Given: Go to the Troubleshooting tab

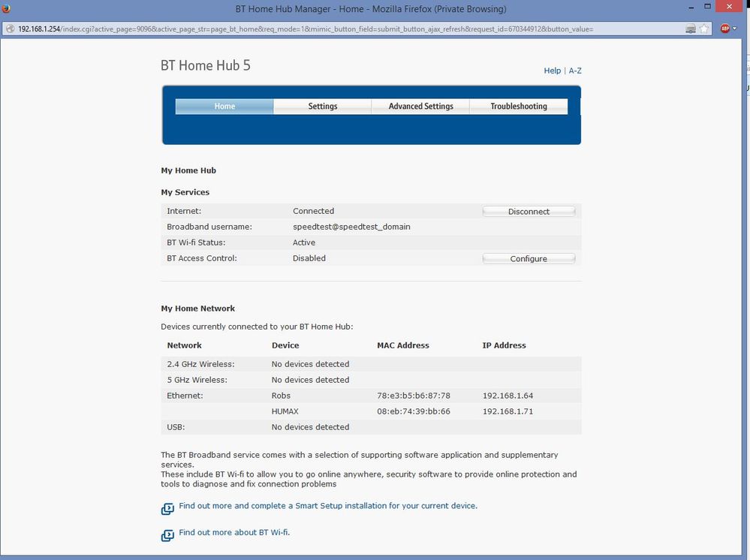Looking at the screenshot, I should (519, 106).
